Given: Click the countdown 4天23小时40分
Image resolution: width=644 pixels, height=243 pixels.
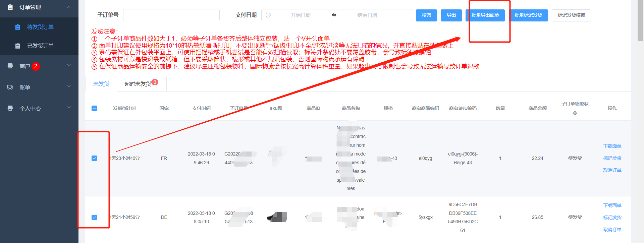Looking at the screenshot, I should pyautogui.click(x=124, y=158).
